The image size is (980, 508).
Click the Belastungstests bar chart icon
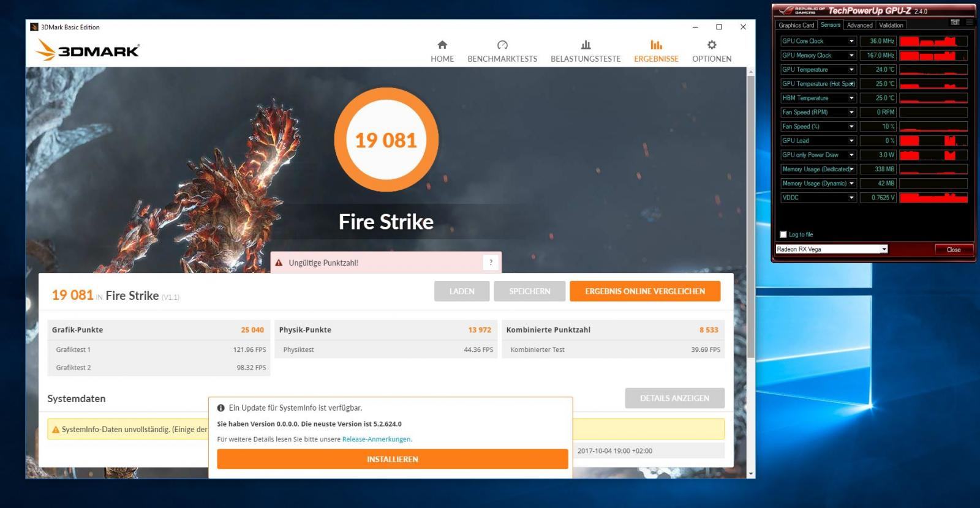pos(586,45)
